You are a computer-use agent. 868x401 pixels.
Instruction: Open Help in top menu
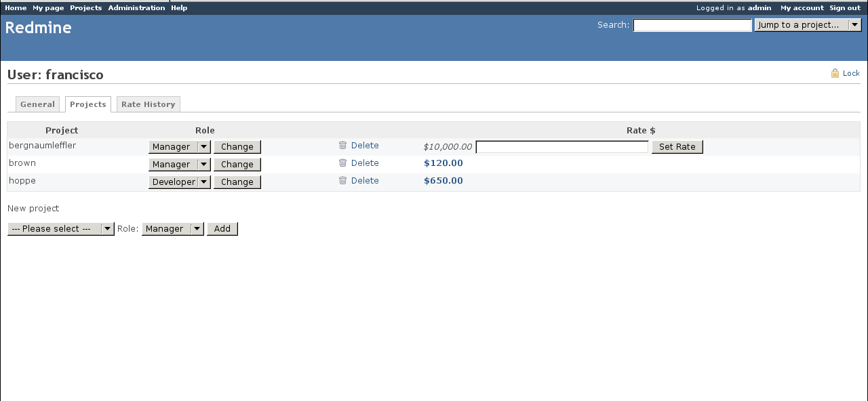pyautogui.click(x=179, y=7)
